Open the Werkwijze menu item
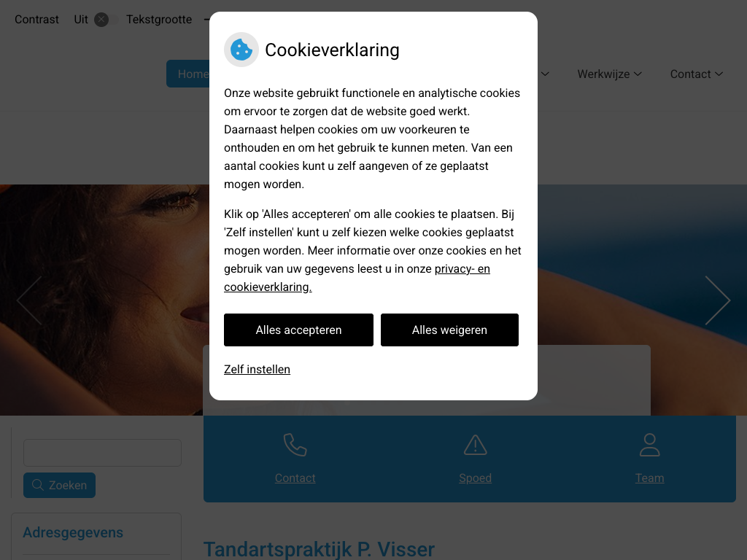The image size is (747, 560). click(603, 74)
